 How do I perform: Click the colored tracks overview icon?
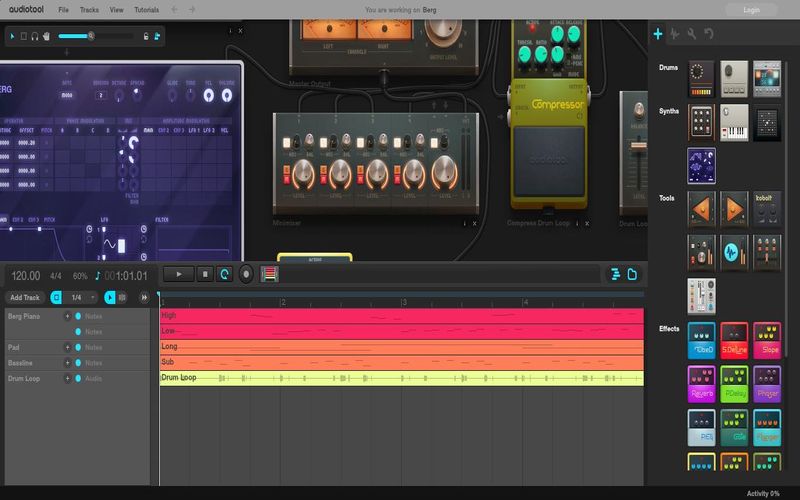coord(269,274)
